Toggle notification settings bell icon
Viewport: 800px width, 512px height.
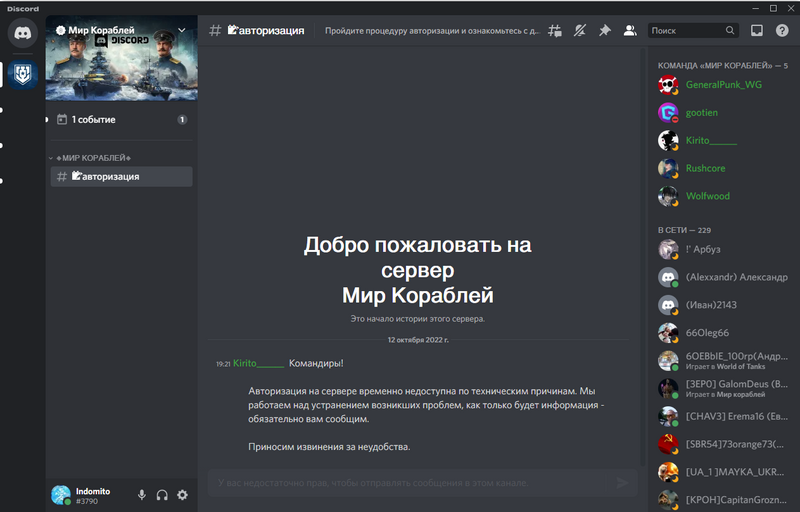point(580,31)
